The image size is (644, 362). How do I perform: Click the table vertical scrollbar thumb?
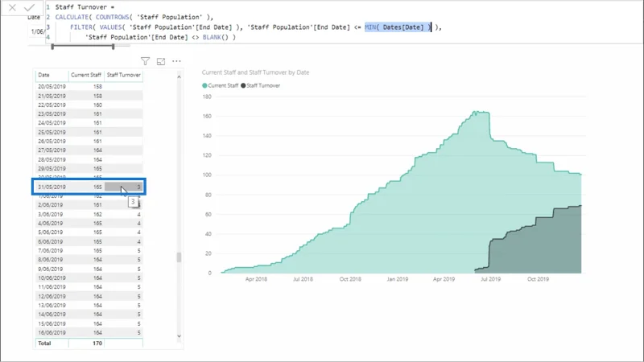[x=179, y=257]
